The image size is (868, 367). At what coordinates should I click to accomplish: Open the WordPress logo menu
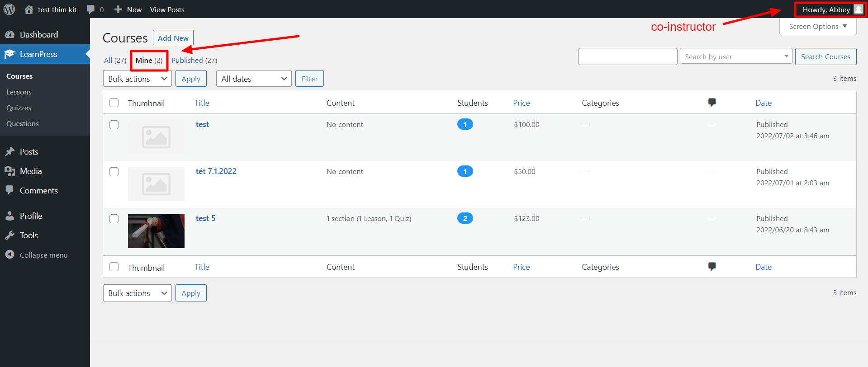(9, 9)
